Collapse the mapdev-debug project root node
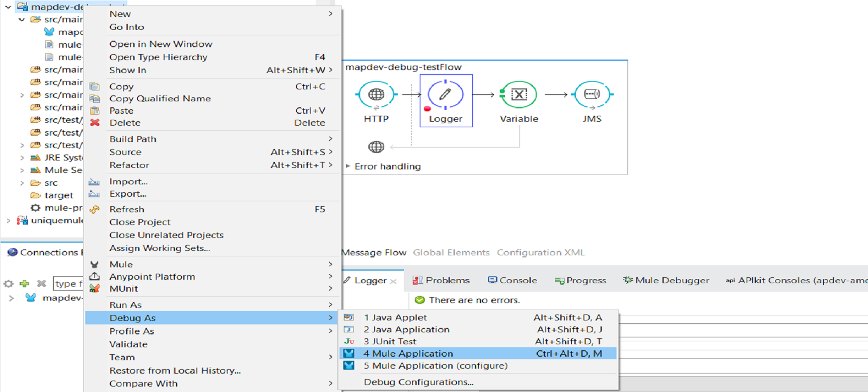The height and width of the screenshot is (392, 868). [x=8, y=7]
